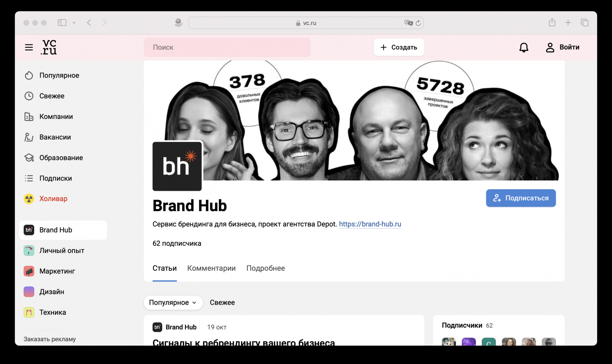Click the Заказать рекламу link
612x364 pixels.
[50, 339]
